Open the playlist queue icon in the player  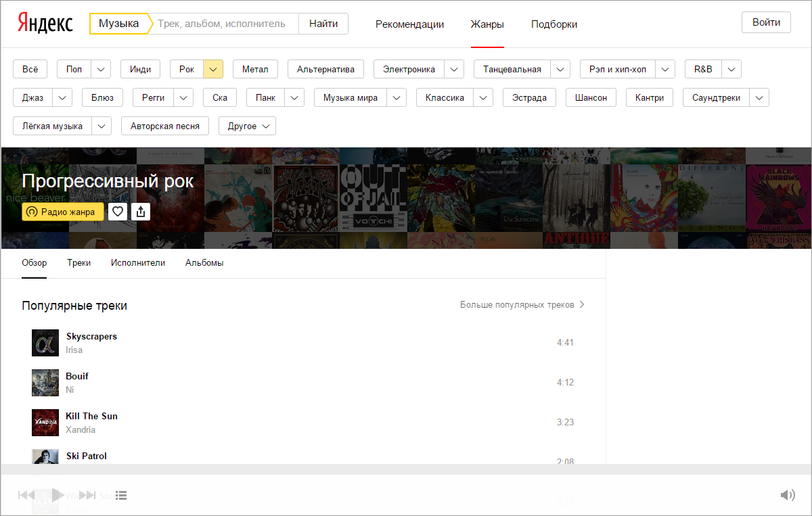point(121,495)
